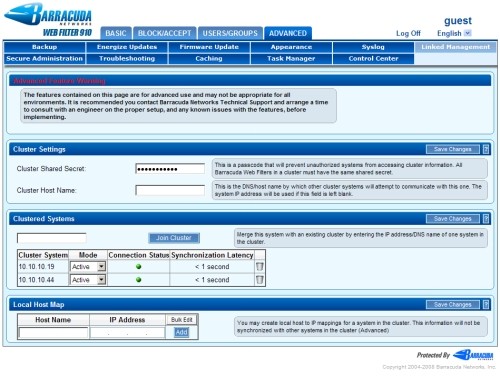Save Changes in Cluster Settings

pyautogui.click(x=453, y=149)
